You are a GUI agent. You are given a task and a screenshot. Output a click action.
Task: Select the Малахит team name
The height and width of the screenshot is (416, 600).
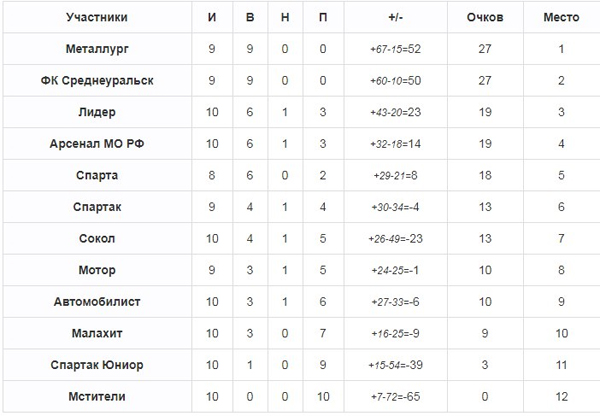(x=97, y=333)
